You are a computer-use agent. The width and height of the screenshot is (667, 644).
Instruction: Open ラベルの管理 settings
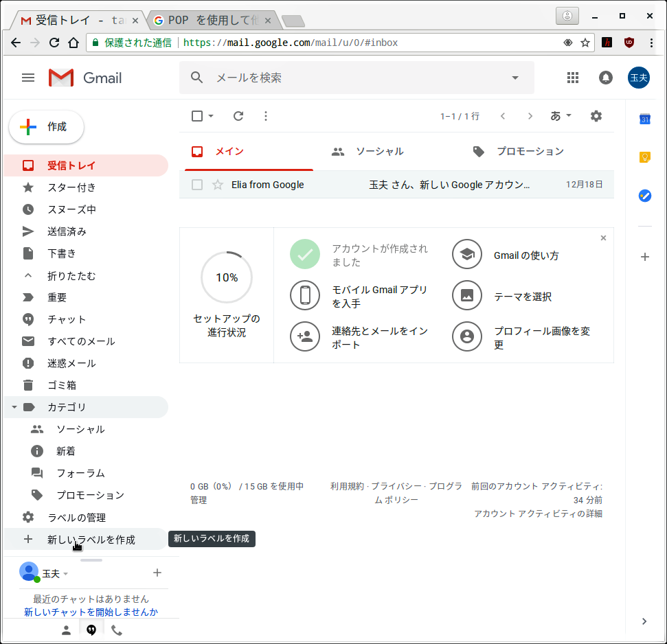point(86,518)
